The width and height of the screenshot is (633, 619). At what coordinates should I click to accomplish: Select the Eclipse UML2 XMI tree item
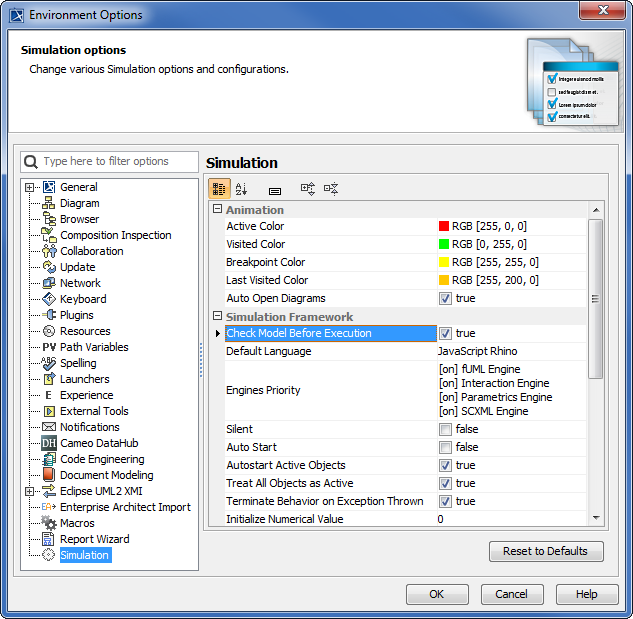click(x=101, y=491)
